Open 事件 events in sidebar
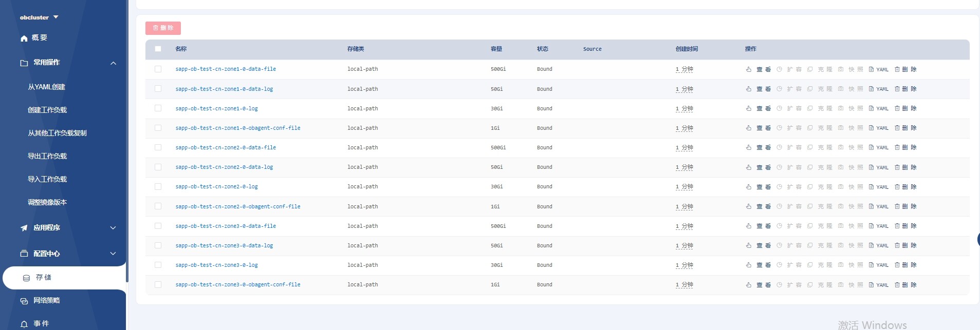Screen dimensions: 980x330 tap(35, 324)
